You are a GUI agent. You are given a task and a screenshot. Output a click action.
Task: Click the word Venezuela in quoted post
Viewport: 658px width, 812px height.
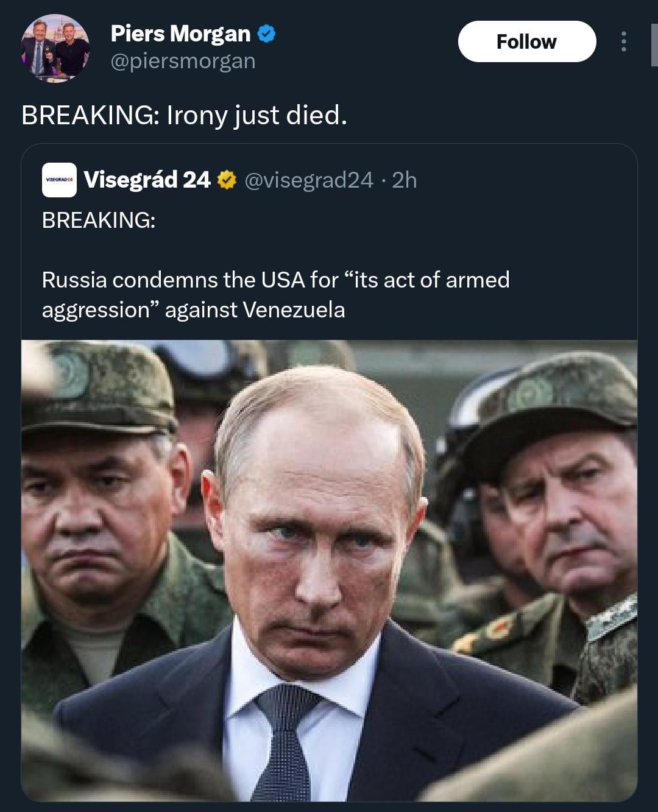click(294, 310)
